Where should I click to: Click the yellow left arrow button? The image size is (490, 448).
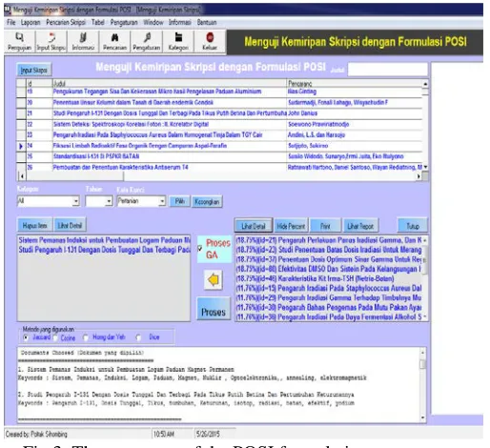(x=214, y=280)
